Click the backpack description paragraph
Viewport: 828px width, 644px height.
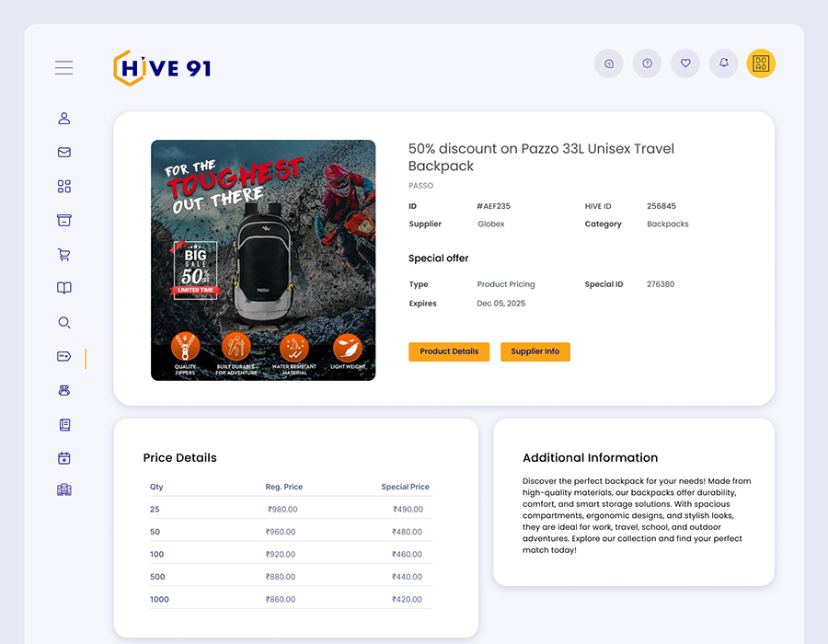(637, 516)
